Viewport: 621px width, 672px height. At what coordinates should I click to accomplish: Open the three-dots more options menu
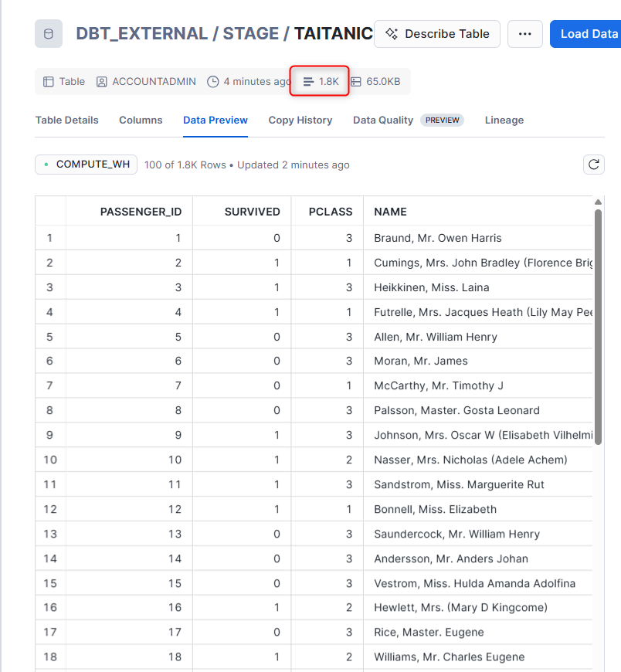(525, 34)
